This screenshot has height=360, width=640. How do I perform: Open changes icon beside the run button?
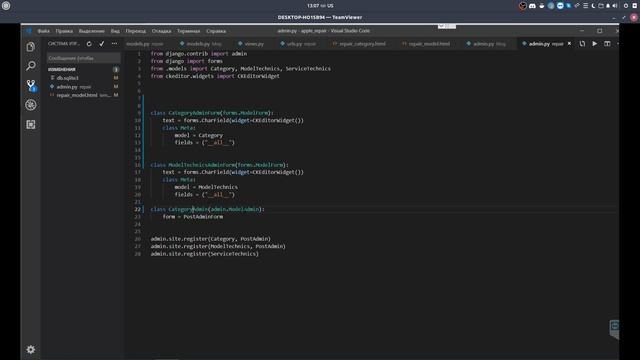pos(582,44)
